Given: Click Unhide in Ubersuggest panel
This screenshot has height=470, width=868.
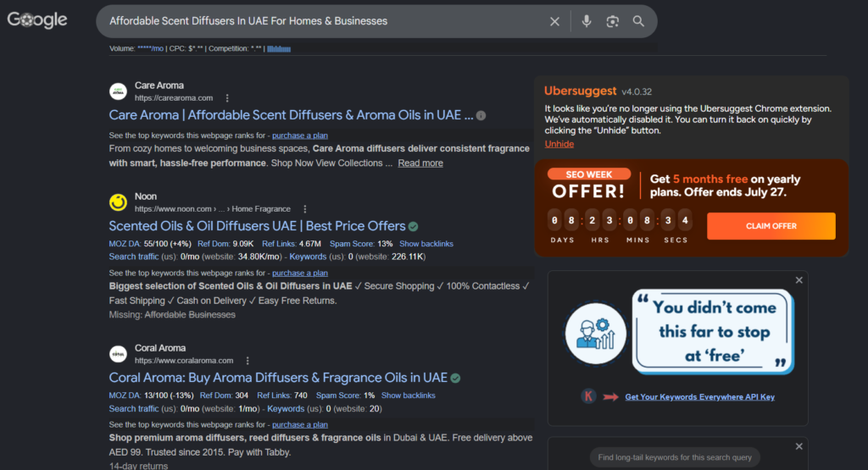Looking at the screenshot, I should coord(559,144).
